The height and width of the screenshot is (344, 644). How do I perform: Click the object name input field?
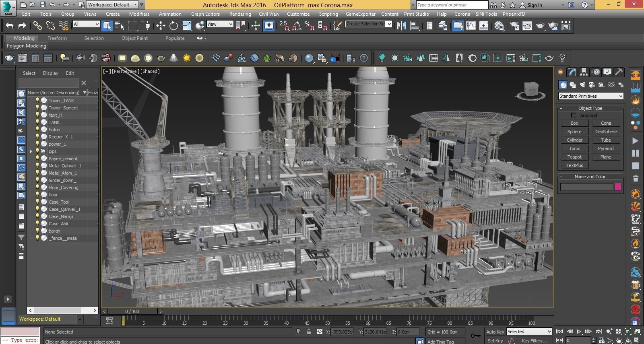[587, 187]
